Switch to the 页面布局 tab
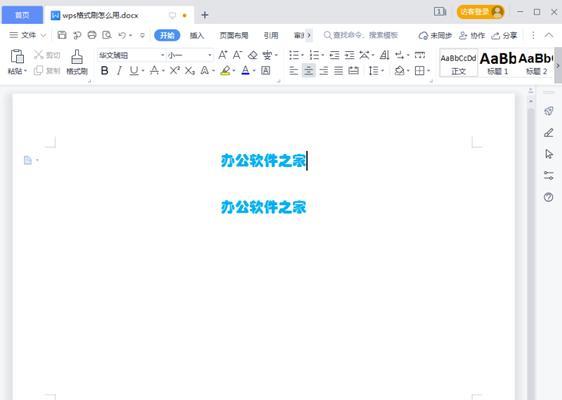Screen dimensions: 562x400 point(234,35)
